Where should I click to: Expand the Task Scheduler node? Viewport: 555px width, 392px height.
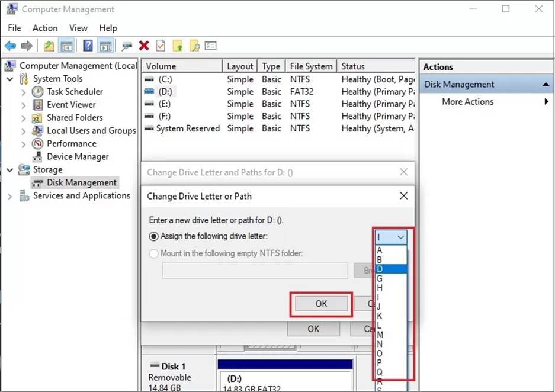[x=24, y=92]
